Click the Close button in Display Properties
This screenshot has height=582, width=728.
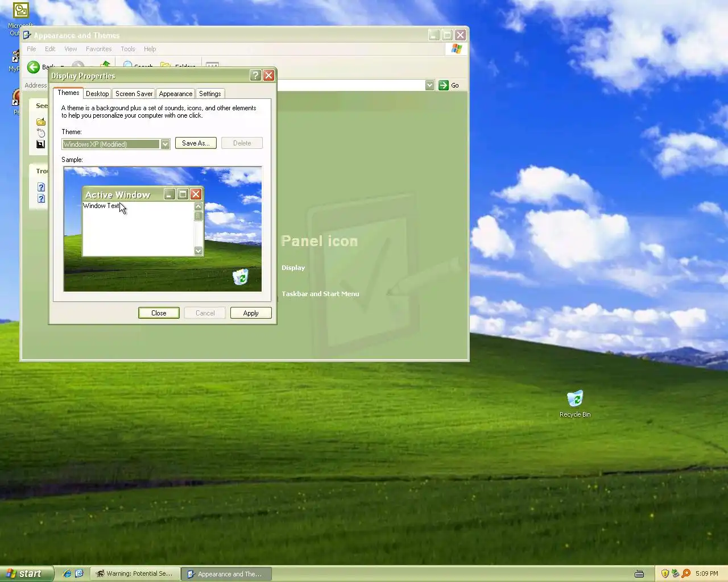[x=159, y=313]
